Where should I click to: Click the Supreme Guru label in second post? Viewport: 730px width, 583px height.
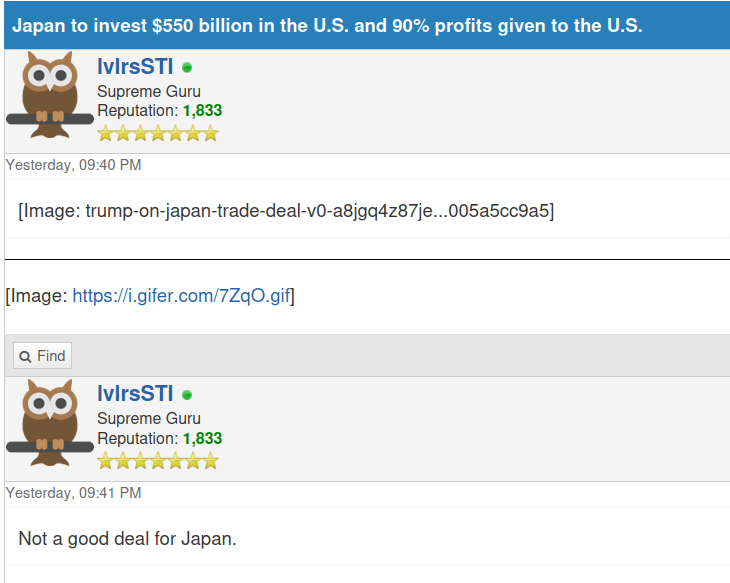point(149,419)
